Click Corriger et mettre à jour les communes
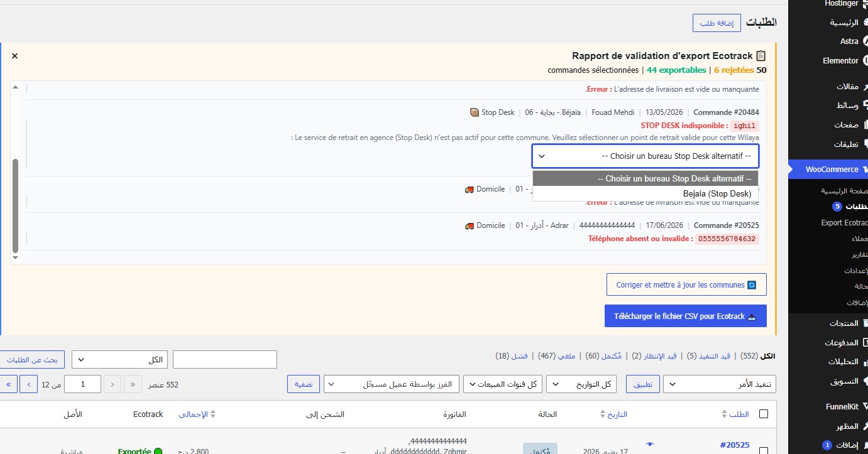The height and width of the screenshot is (454, 868). coord(686,284)
